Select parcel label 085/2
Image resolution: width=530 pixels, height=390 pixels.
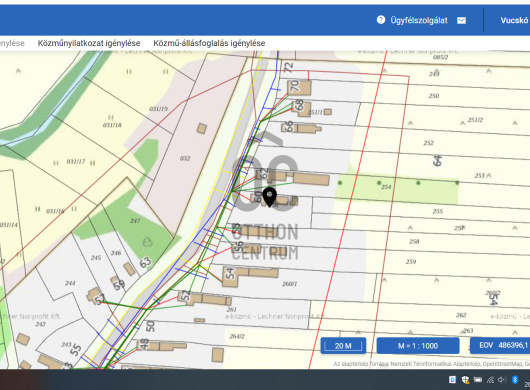(440, 57)
